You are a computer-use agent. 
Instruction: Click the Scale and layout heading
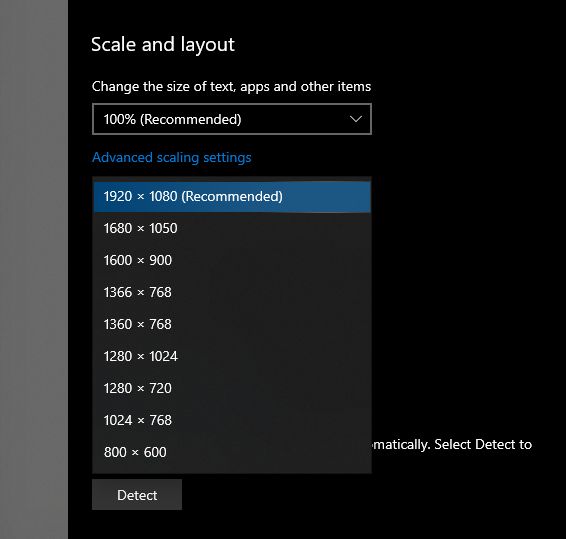click(163, 45)
